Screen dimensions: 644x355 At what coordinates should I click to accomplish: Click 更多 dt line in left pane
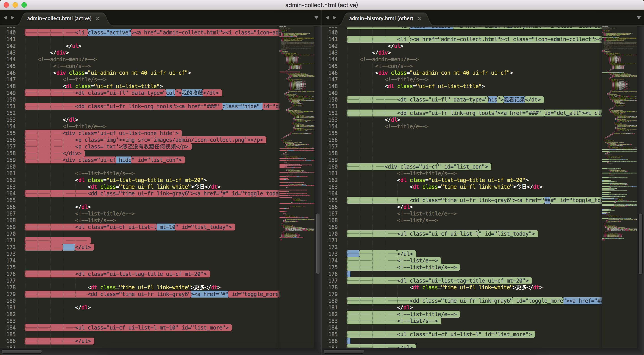click(x=154, y=287)
